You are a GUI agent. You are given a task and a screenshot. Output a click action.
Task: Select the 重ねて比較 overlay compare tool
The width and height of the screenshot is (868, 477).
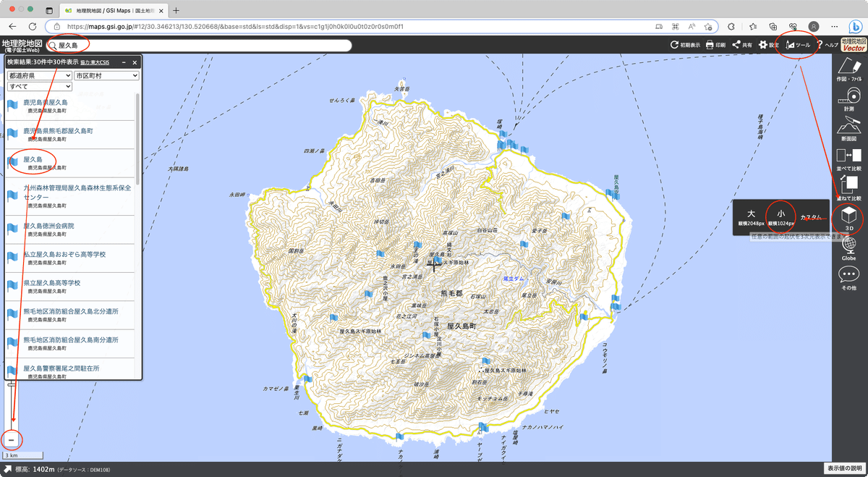point(848,188)
